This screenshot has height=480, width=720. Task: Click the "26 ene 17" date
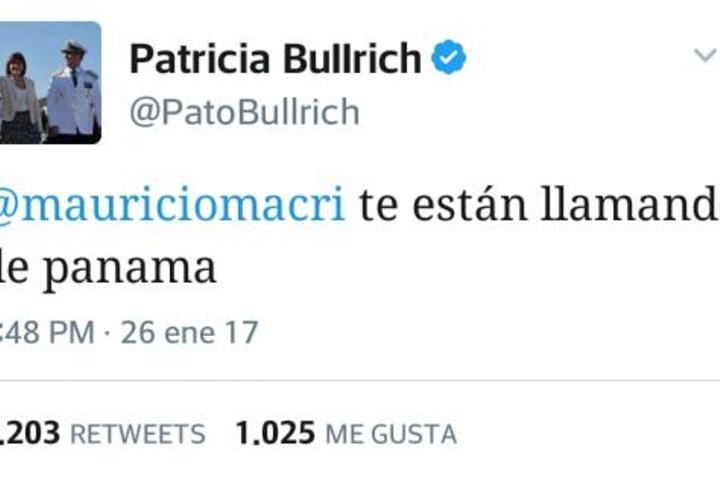tap(189, 332)
